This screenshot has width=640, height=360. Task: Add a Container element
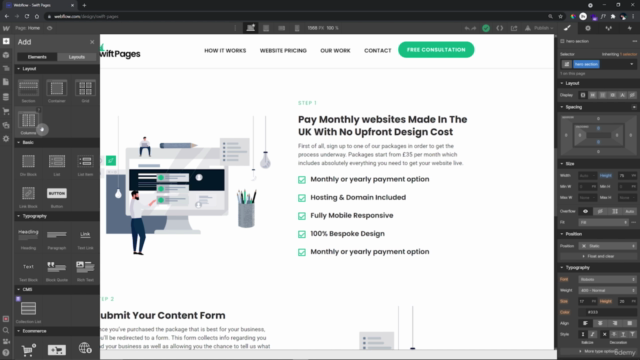click(57, 91)
